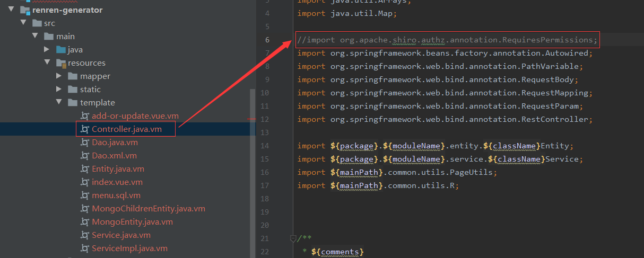
Task: Click the main folder icon
Action: (x=49, y=37)
